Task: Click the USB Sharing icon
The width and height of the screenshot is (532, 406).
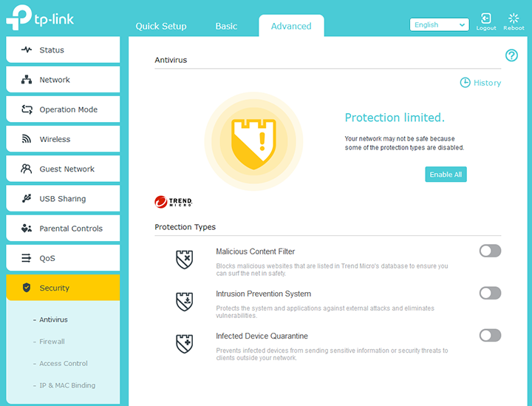Action: coord(27,199)
